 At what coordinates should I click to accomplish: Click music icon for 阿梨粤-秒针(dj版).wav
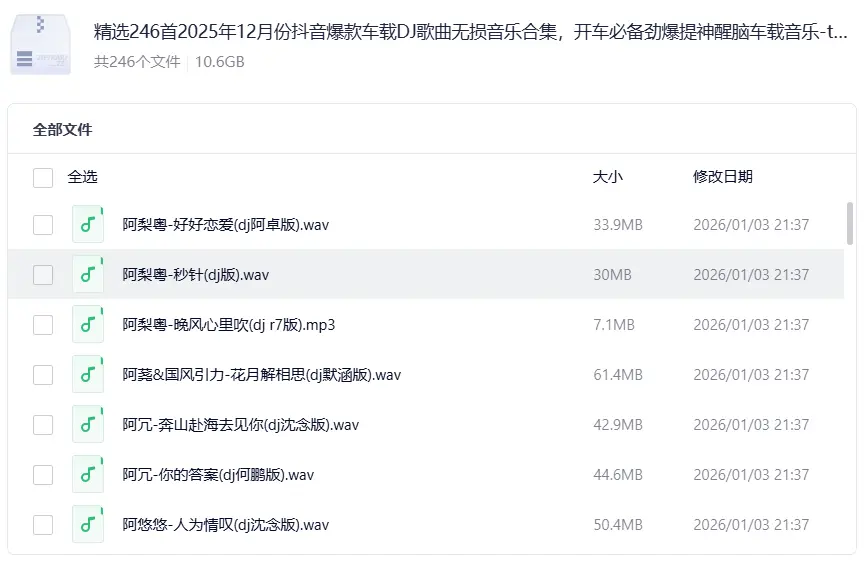click(88, 274)
